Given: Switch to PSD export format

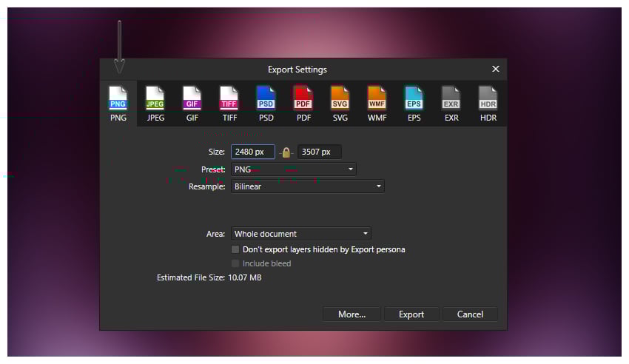Looking at the screenshot, I should click(266, 104).
